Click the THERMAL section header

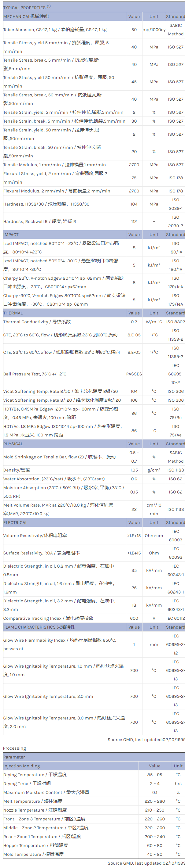click(13, 313)
